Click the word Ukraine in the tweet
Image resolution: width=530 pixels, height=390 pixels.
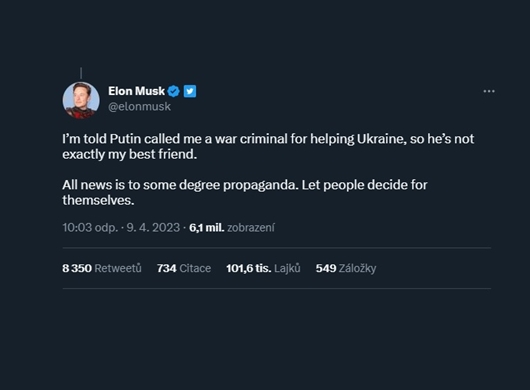click(x=380, y=139)
